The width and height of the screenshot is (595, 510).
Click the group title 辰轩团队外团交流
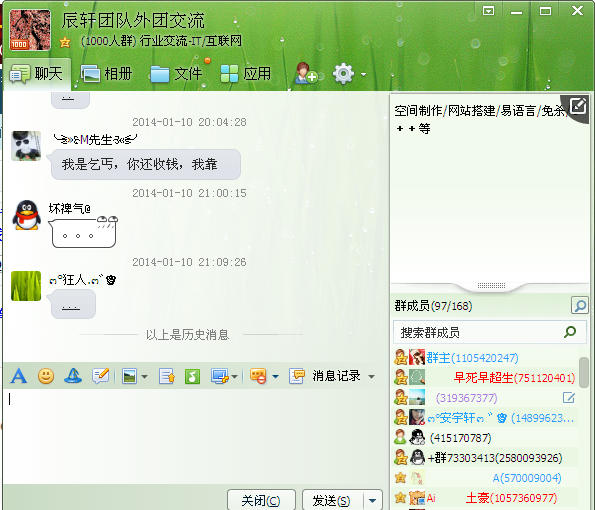tap(133, 20)
